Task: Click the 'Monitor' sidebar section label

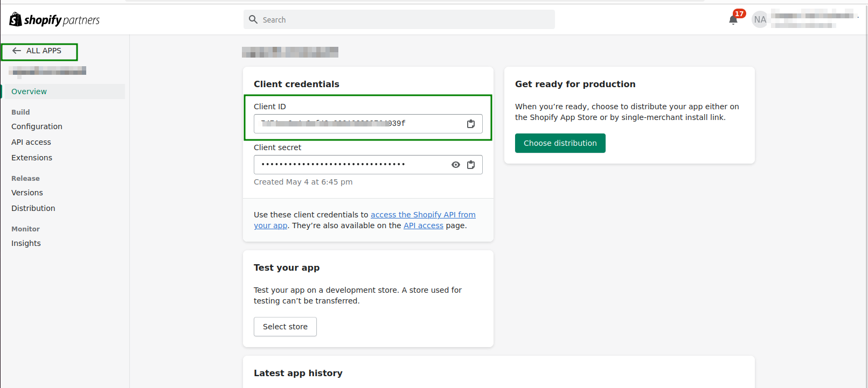Action: point(25,229)
